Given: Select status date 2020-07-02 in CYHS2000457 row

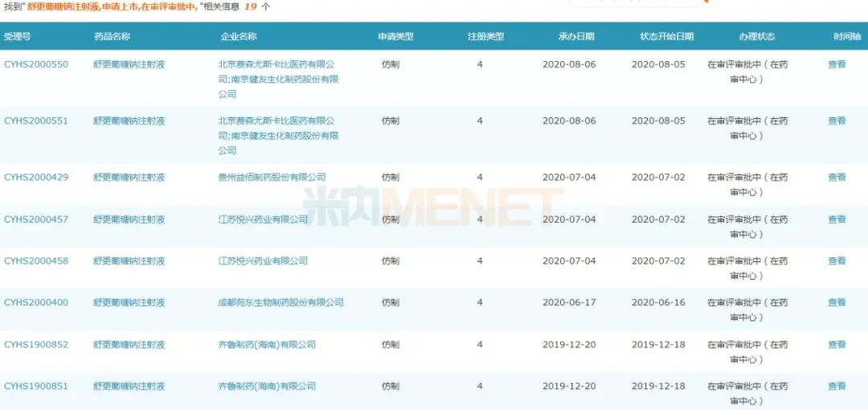Looking at the screenshot, I should 658,219.
